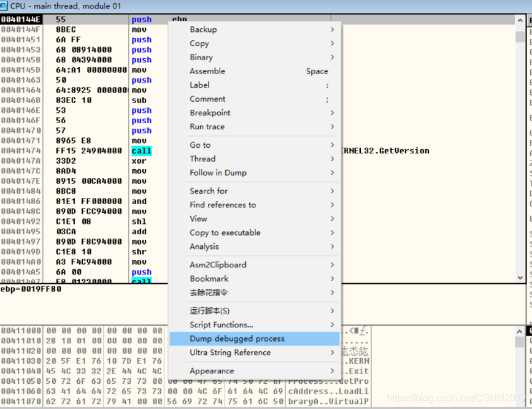This screenshot has width=532, height=409.
Task: Click disassembly scrollbar up arrow
Action: pyautogui.click(x=520, y=20)
